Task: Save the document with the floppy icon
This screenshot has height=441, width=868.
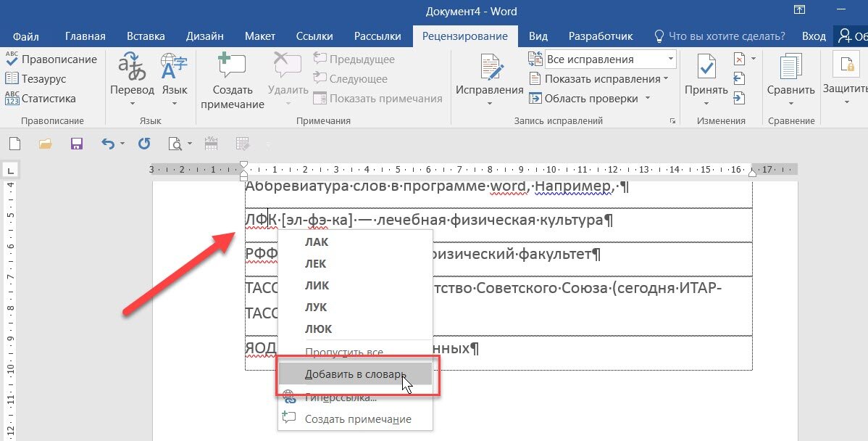Action: (x=76, y=144)
